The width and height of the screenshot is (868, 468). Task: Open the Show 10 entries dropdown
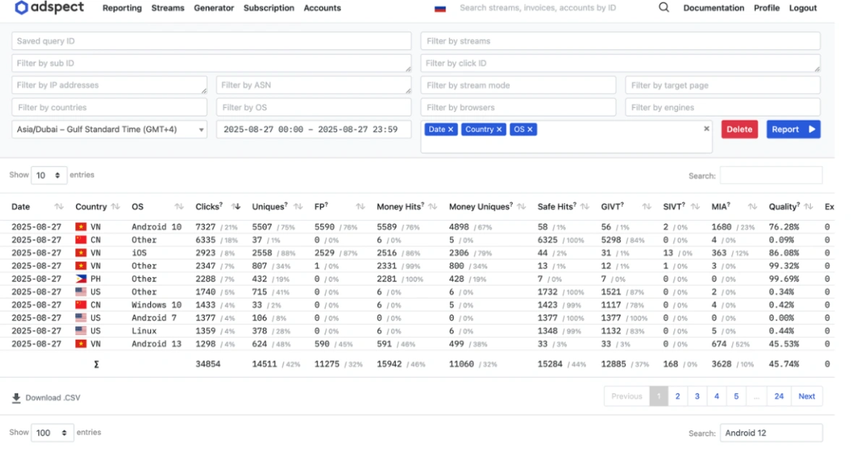[49, 175]
